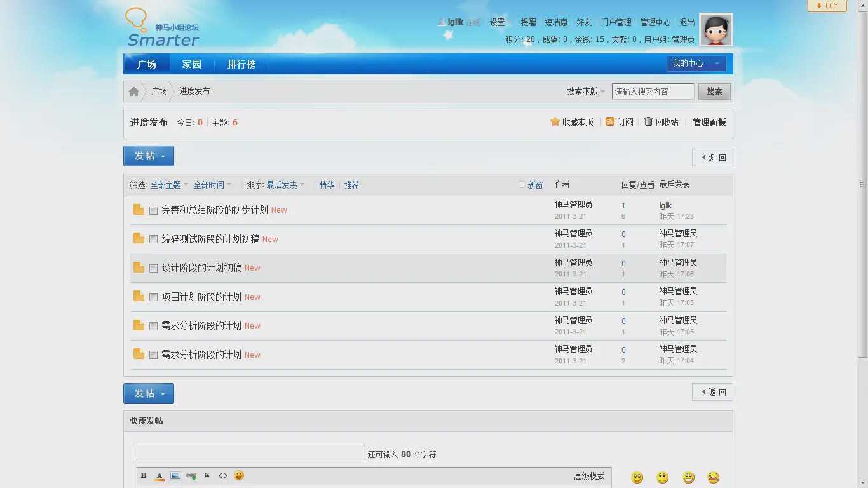
Task: Insert a quote block using the quote icon
Action: point(207,476)
